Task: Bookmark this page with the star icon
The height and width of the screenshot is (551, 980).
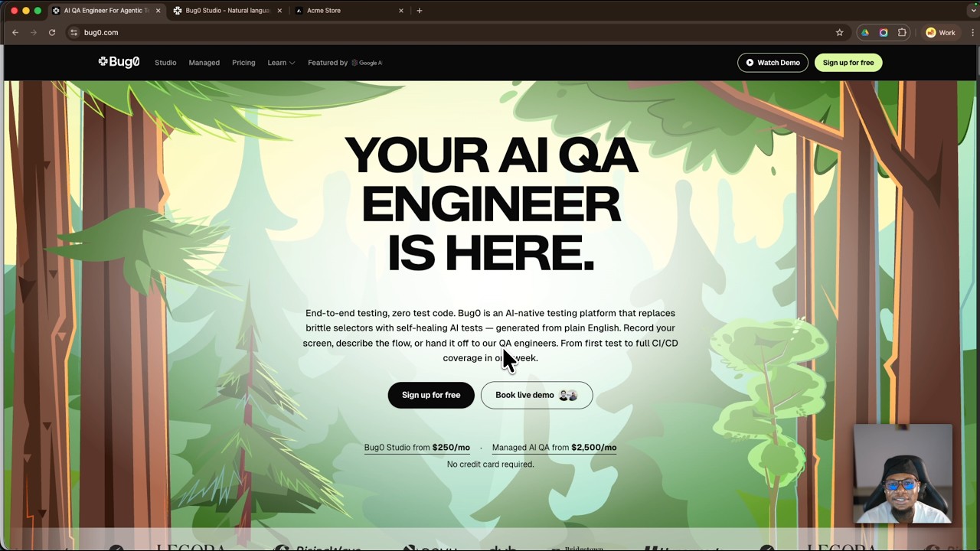Action: click(x=839, y=32)
